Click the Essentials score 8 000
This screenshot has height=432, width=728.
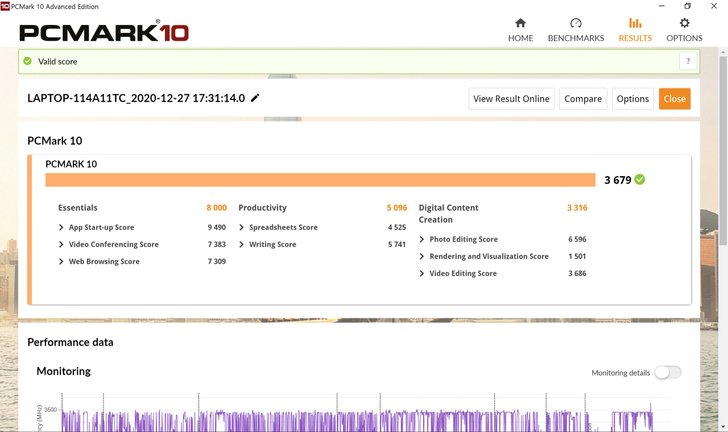[x=217, y=208]
